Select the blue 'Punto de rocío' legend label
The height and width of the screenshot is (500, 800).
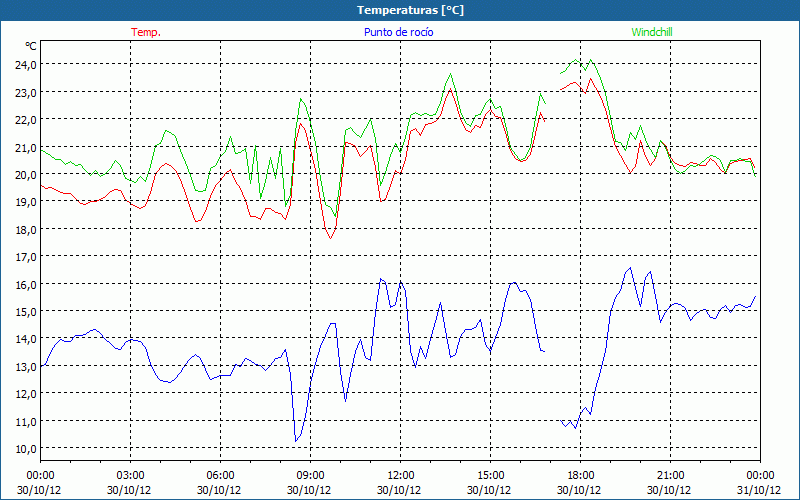pyautogui.click(x=398, y=32)
